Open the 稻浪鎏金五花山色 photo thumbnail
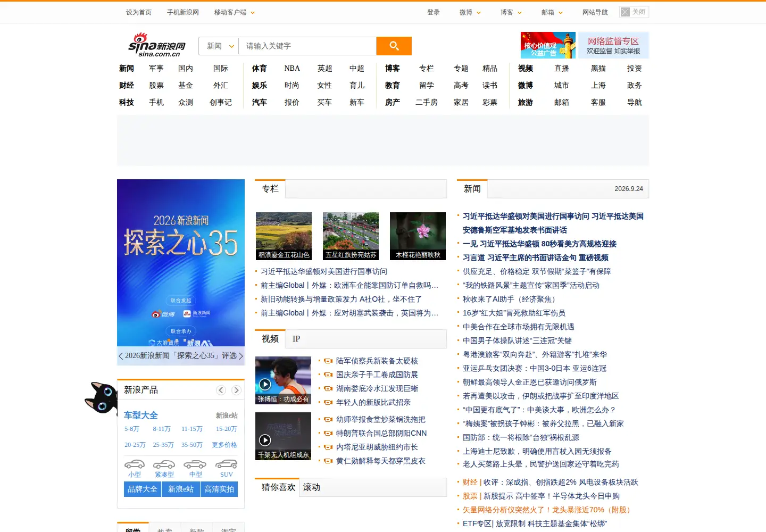The image size is (766, 532). pos(284,236)
